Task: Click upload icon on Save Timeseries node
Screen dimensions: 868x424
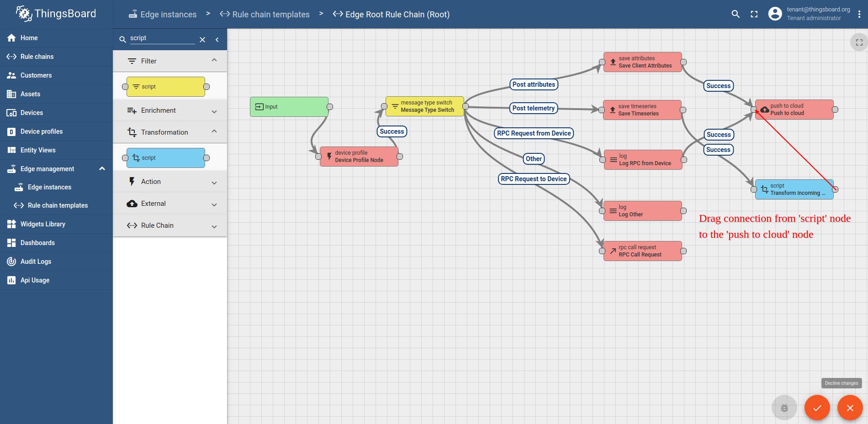Action: coord(613,110)
